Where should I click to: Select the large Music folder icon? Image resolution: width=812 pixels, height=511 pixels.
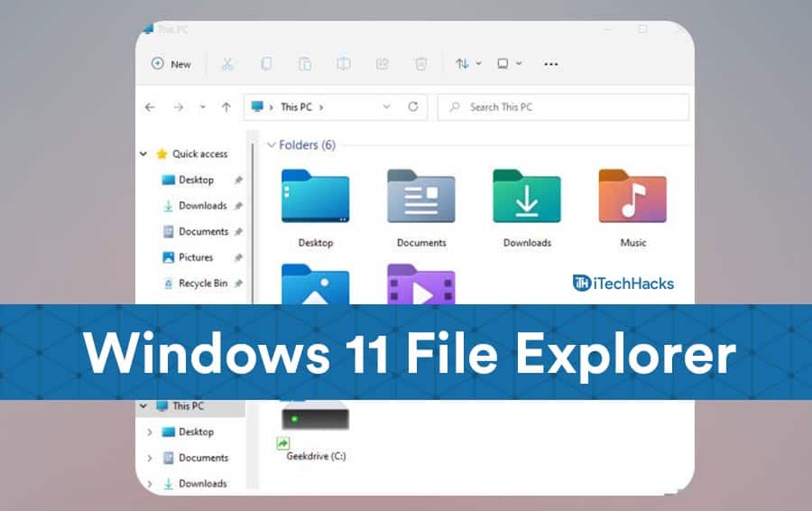click(x=632, y=197)
